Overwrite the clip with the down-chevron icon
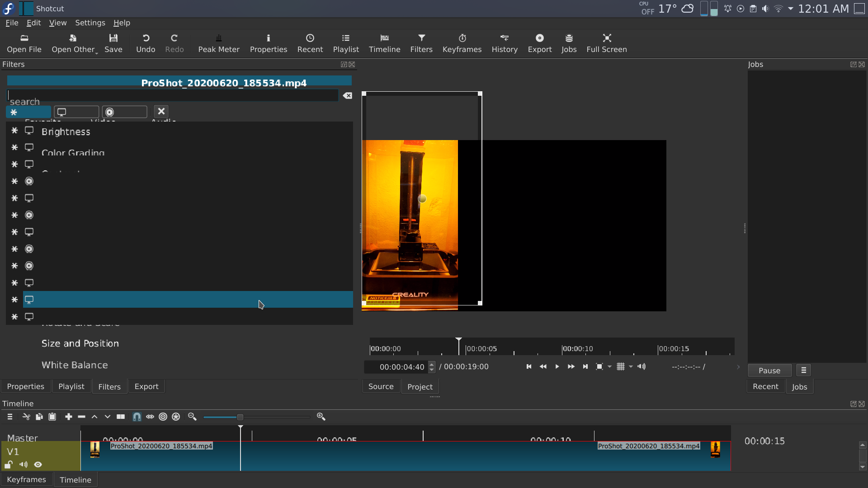The image size is (868, 488). [108, 417]
